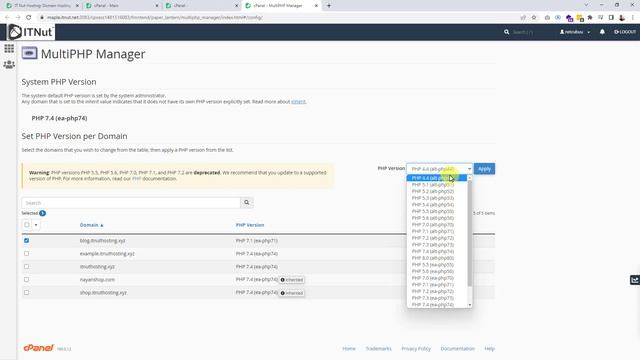Open the Chrome three-dot menu

(x=633, y=18)
